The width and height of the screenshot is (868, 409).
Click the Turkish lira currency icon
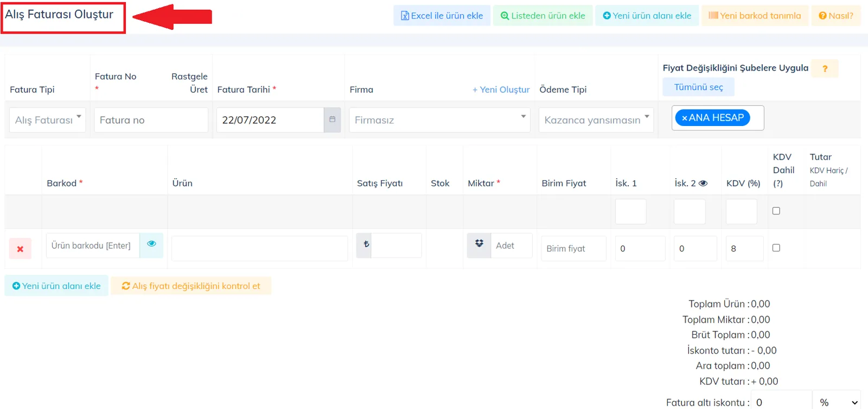click(364, 246)
